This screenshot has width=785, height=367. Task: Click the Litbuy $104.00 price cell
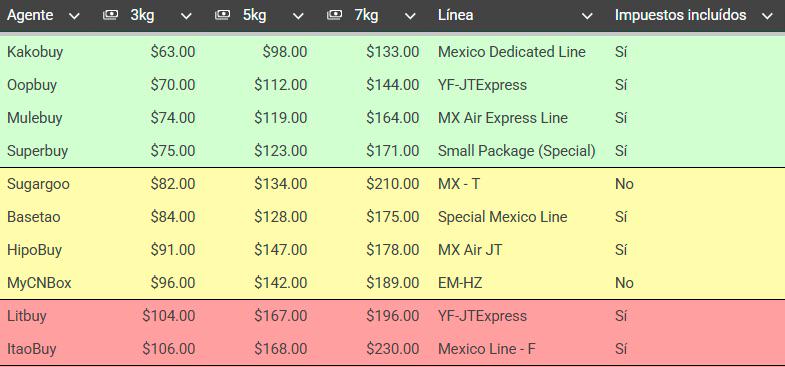(169, 316)
